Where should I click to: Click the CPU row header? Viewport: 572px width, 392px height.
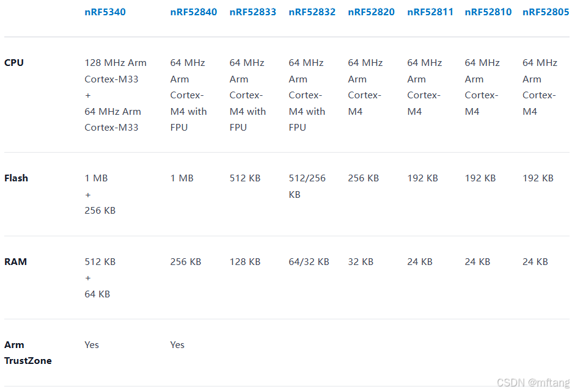(x=14, y=63)
